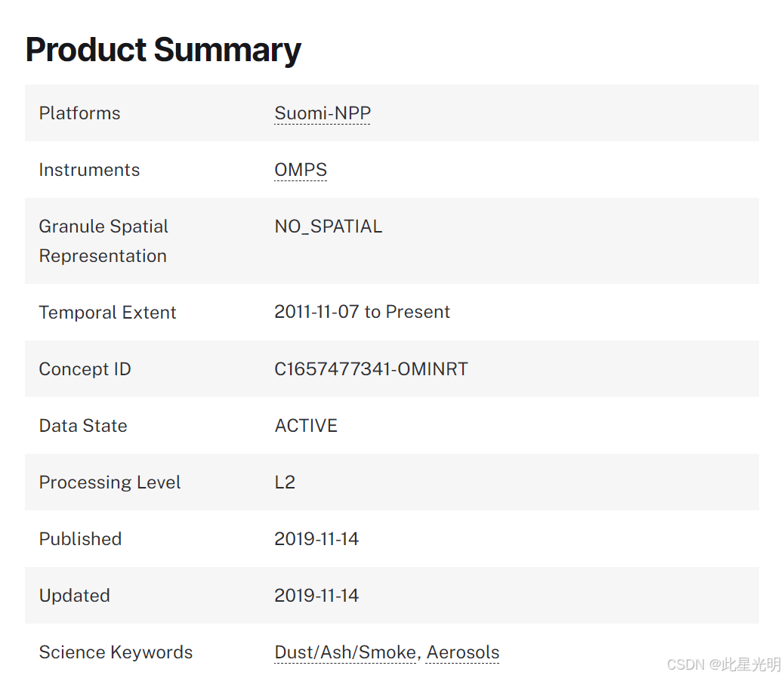Screen dimensions: 784x678
Task: Click the Data State row label
Action: (83, 426)
